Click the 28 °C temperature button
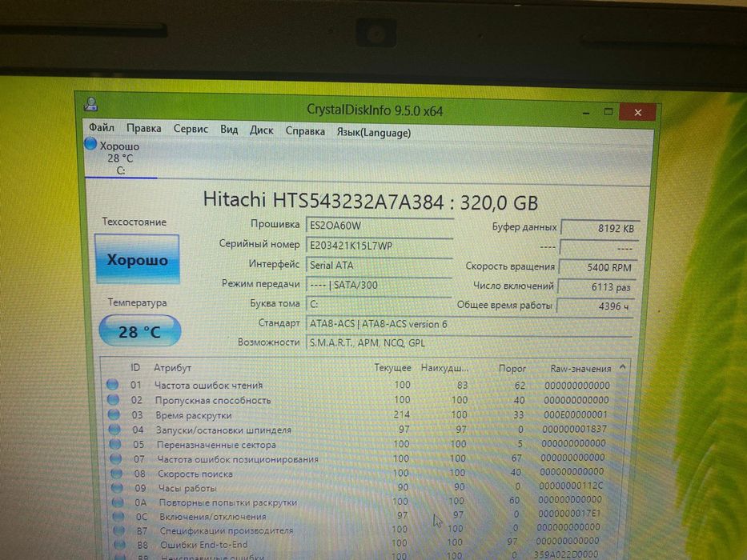The image size is (747, 560). pyautogui.click(x=139, y=331)
